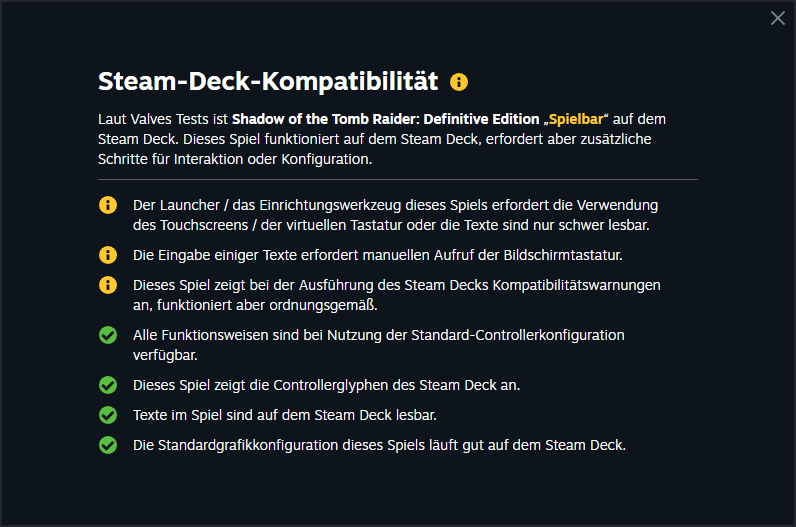Click the 'Alle Funktionsweisen' controller text

pos(378,344)
